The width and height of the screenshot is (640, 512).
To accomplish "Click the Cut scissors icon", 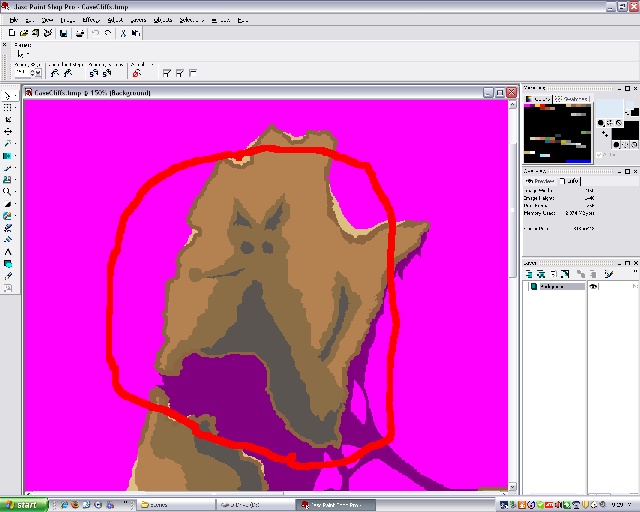I will coord(123,33).
